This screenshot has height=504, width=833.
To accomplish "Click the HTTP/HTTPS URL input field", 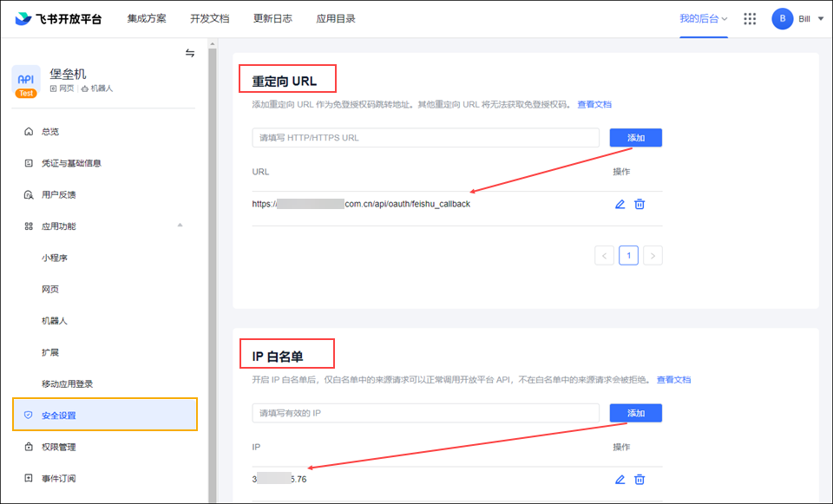I will click(425, 138).
